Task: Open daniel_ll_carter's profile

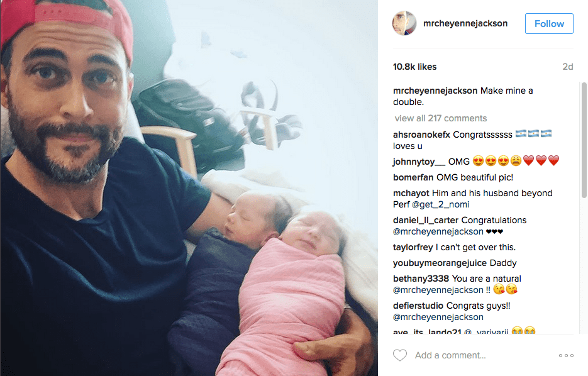Action: tap(426, 220)
